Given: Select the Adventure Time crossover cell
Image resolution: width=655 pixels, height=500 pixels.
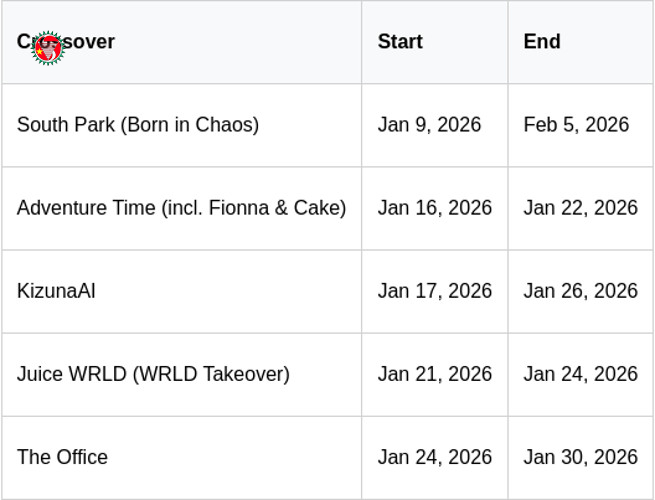Looking at the screenshot, I should [x=181, y=208].
